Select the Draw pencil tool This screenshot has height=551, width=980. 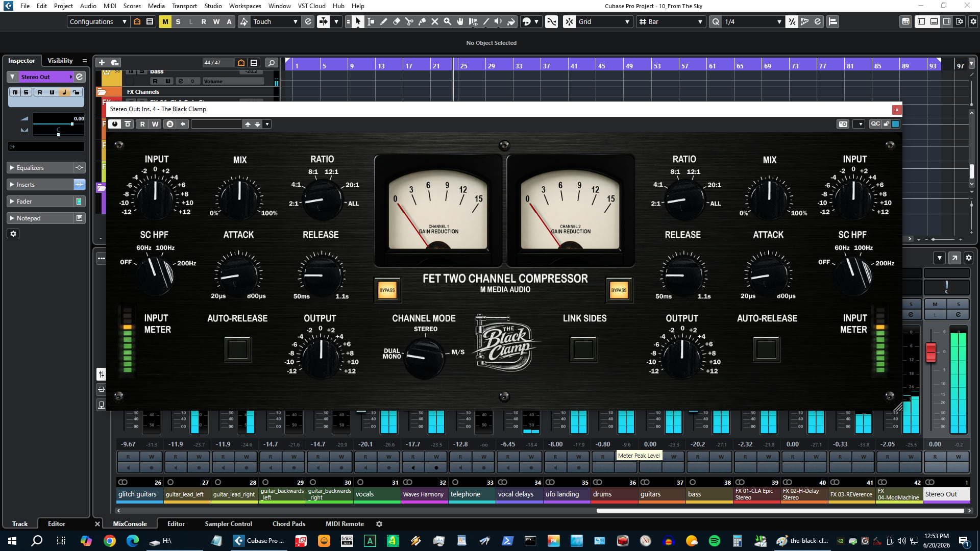(383, 21)
